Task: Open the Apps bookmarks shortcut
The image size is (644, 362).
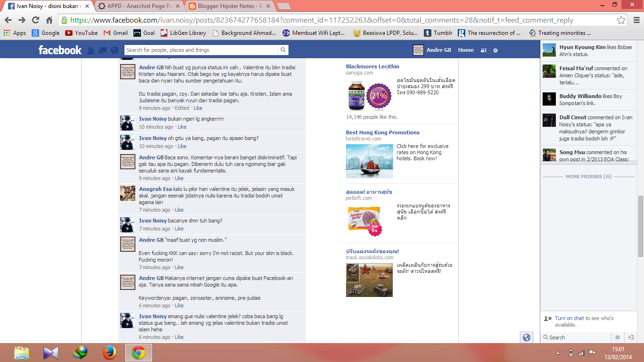Action: tap(15, 33)
